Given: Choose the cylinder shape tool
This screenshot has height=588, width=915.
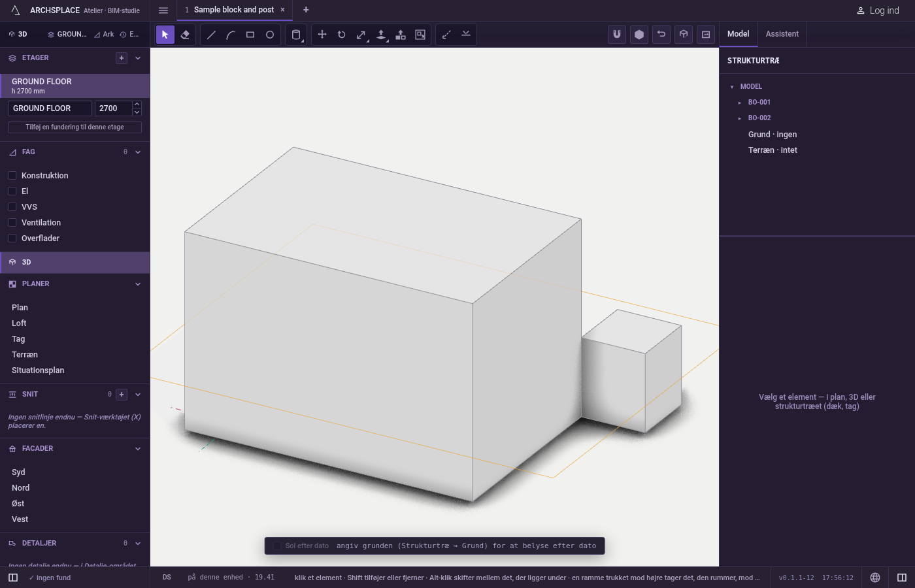Looking at the screenshot, I should tap(296, 35).
